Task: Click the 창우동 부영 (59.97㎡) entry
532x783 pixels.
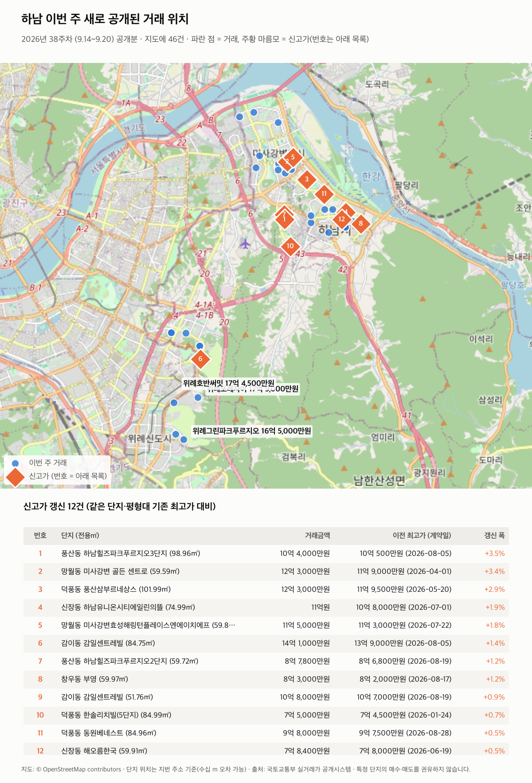Action: point(94,679)
